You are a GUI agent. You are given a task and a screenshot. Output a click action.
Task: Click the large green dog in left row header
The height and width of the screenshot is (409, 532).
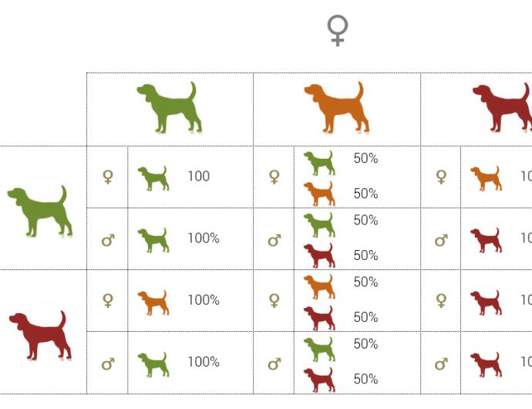pos(40,210)
